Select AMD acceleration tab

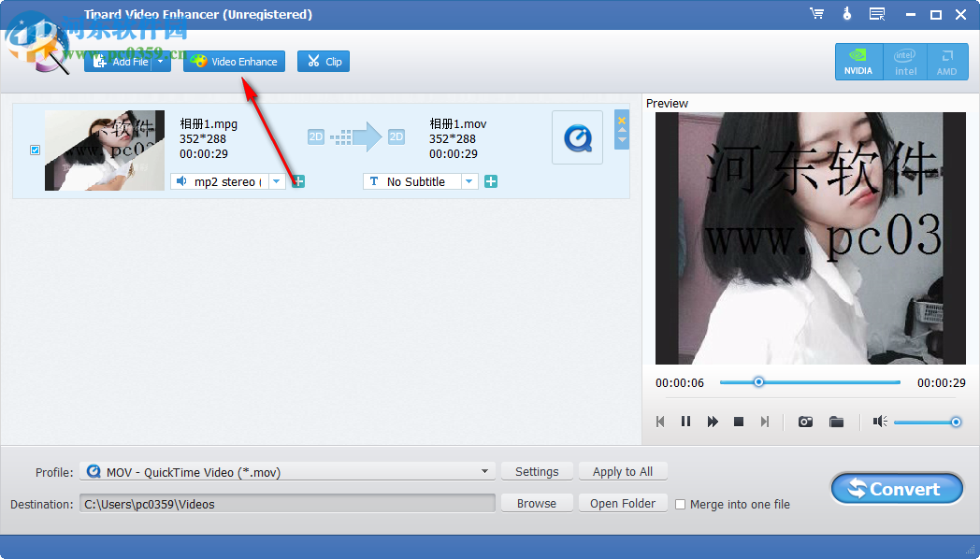point(947,61)
